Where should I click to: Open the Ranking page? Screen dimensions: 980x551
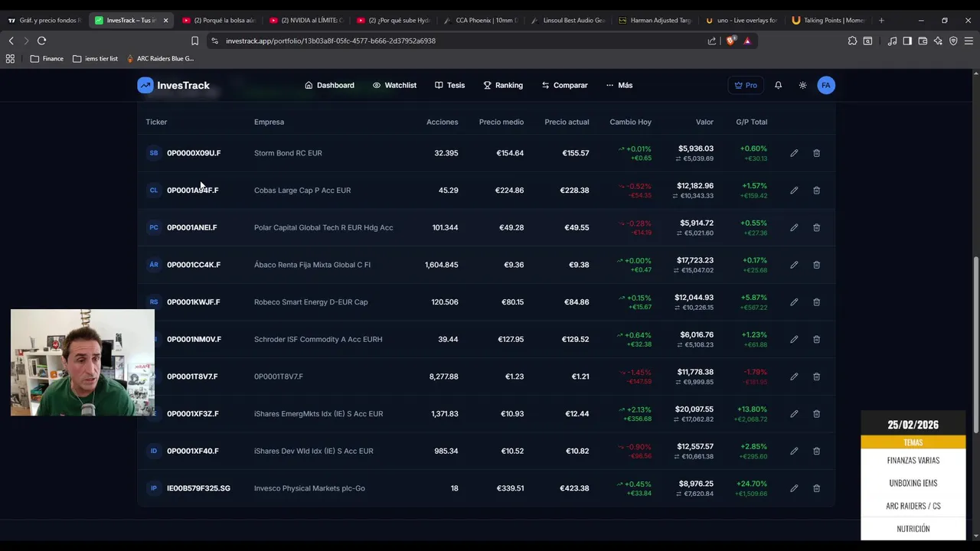pyautogui.click(x=503, y=85)
